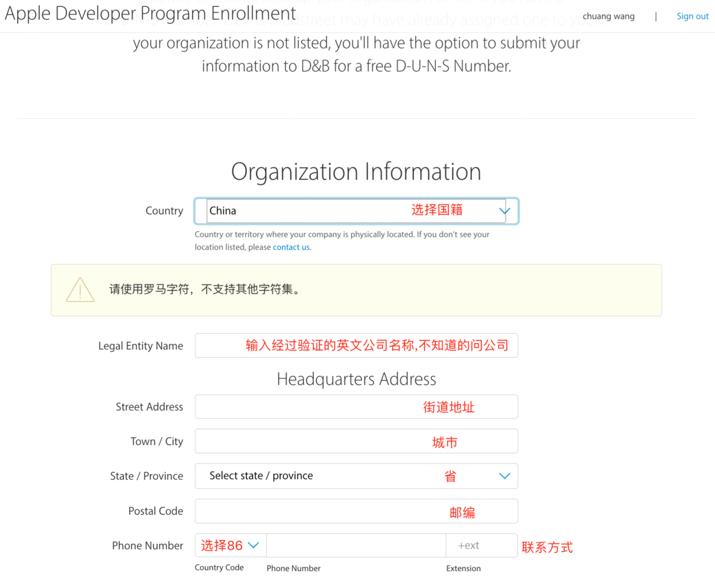715x588 pixels.
Task: Click the Sign out link
Action: click(693, 16)
